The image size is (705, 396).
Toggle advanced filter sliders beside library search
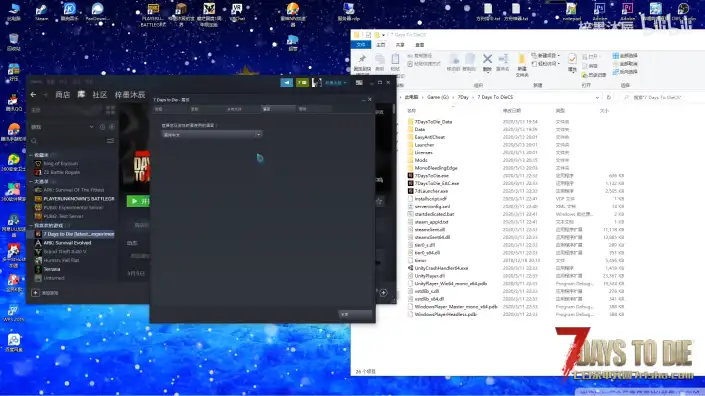coord(110,141)
